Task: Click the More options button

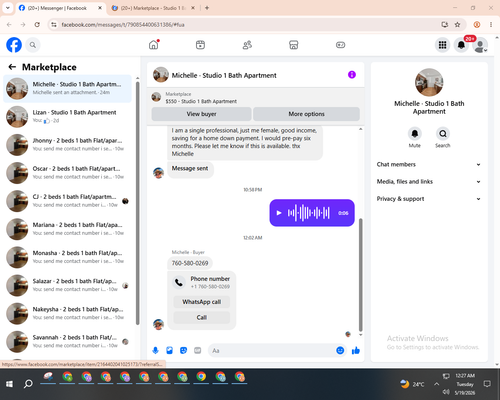Action: (306, 114)
